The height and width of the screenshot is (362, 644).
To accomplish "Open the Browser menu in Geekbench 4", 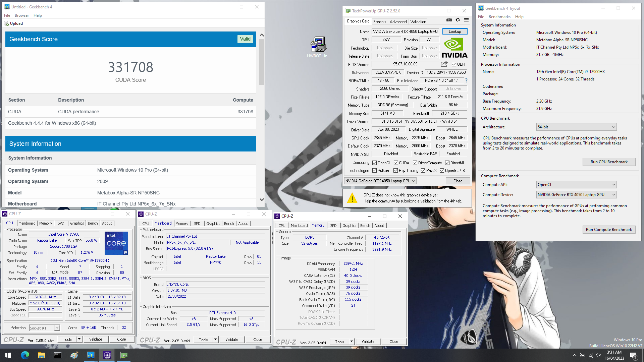I will (x=22, y=15).
